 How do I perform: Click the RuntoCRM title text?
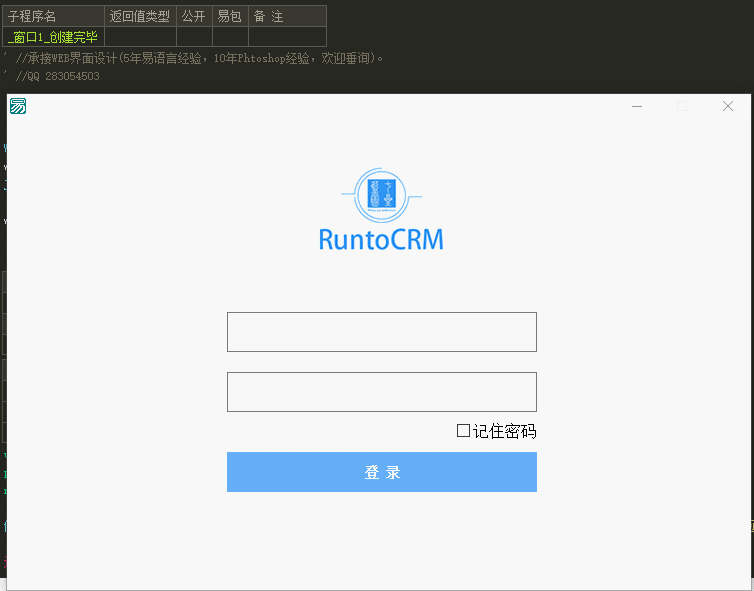click(381, 240)
